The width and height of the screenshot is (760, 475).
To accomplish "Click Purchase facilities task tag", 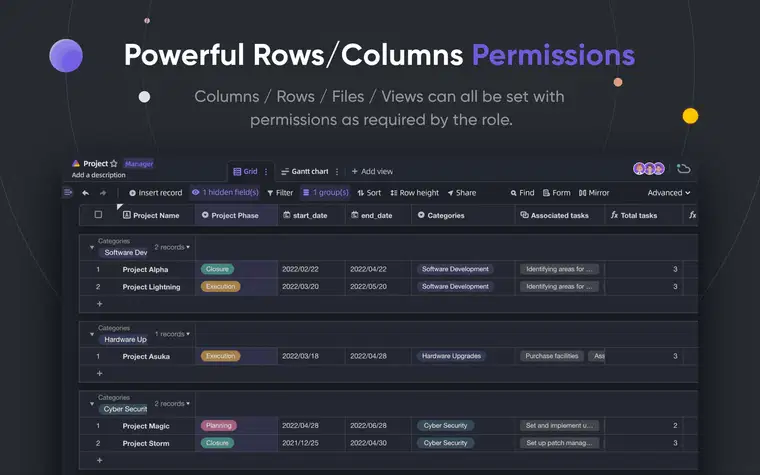I will (552, 356).
